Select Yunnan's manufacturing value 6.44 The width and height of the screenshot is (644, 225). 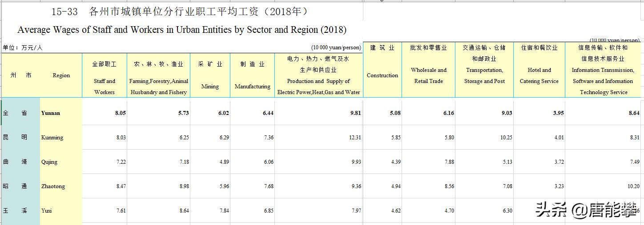point(268,113)
